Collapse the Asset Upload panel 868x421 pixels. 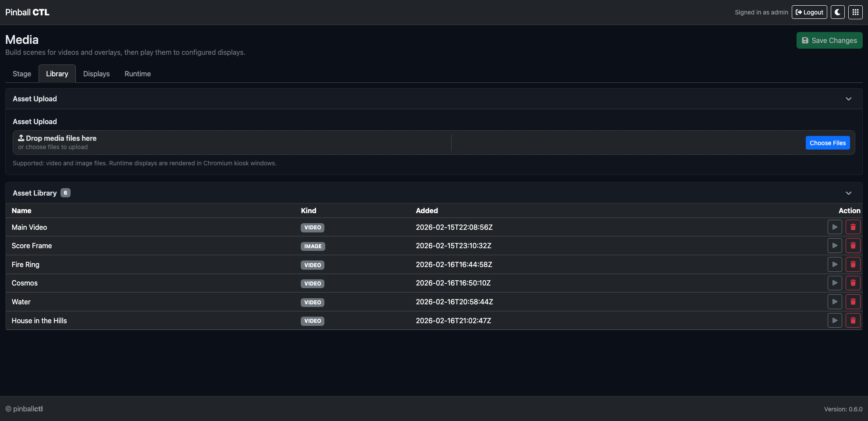coord(848,99)
